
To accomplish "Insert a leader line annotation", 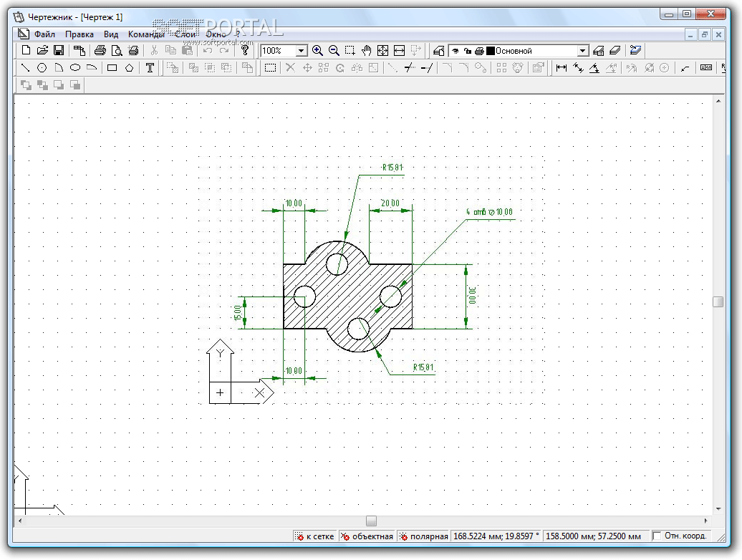I will 685,67.
